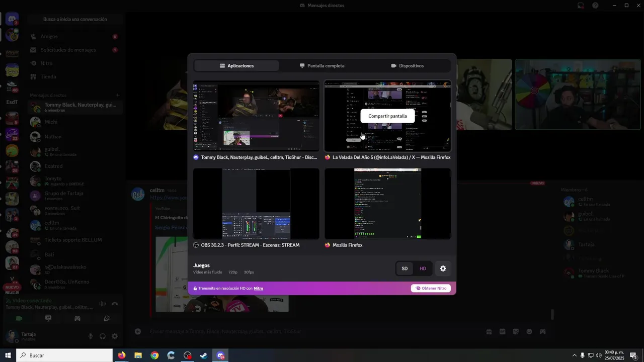
Task: Open Tickets soporte BELLUM conversation
Action: click(74, 240)
